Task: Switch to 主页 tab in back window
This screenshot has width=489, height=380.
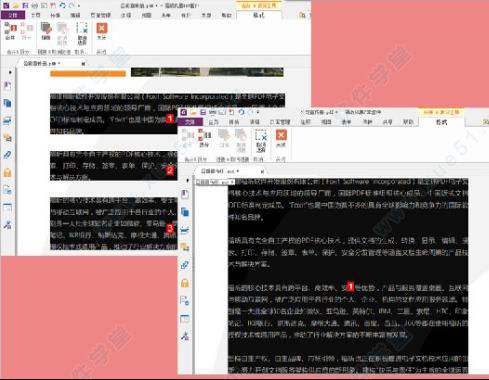Action: pyautogui.click(x=36, y=15)
